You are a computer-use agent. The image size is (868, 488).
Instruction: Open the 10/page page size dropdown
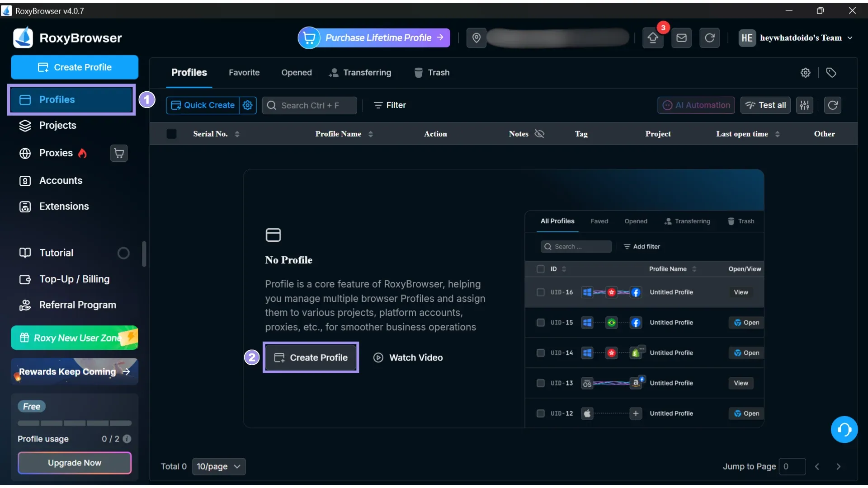[x=219, y=466]
